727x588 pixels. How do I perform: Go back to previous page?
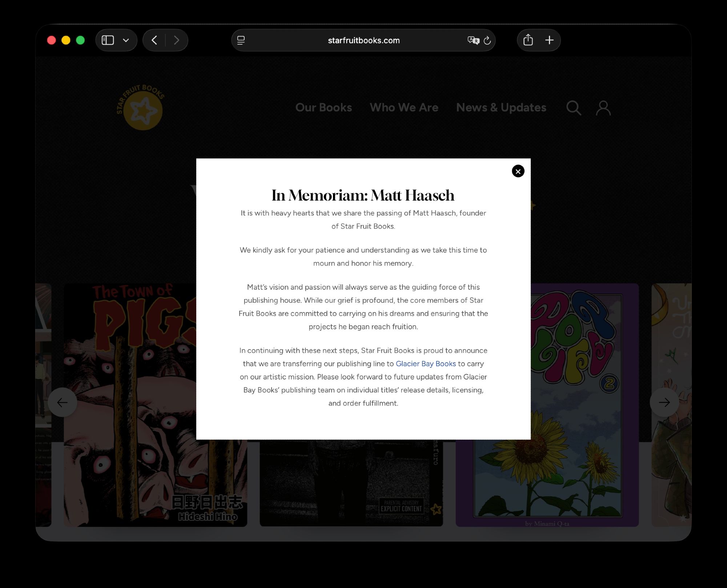click(x=154, y=40)
